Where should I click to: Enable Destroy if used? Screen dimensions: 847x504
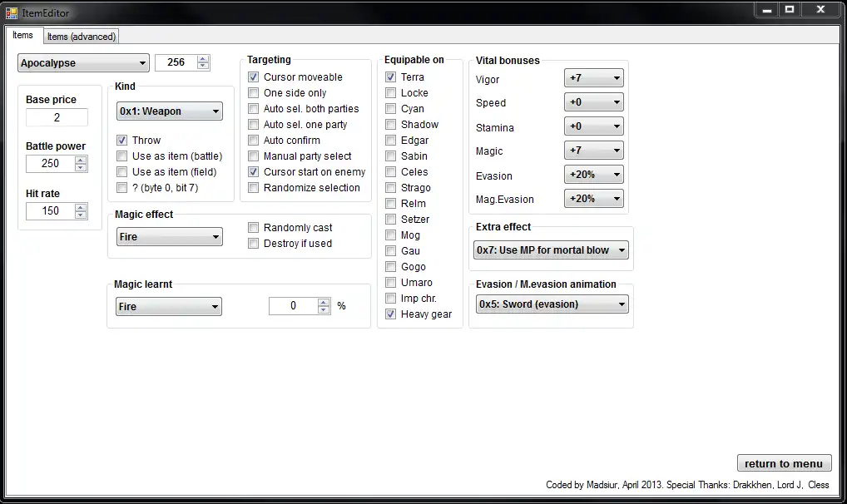coord(253,244)
